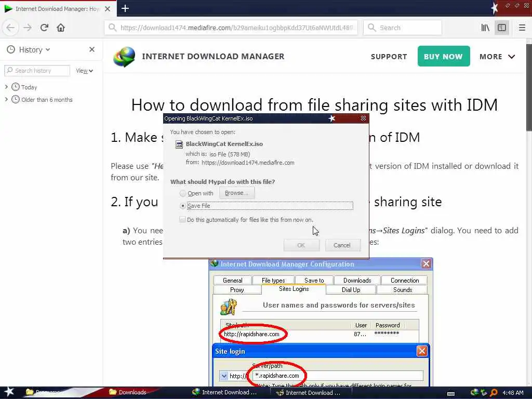Go back to the previous page
Screen dimensions: 532x399
click(x=10, y=28)
